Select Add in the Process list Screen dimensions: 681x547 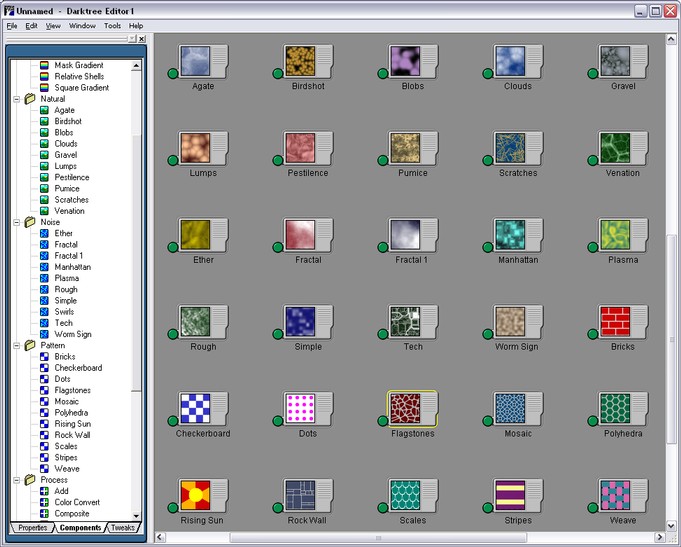click(x=61, y=491)
